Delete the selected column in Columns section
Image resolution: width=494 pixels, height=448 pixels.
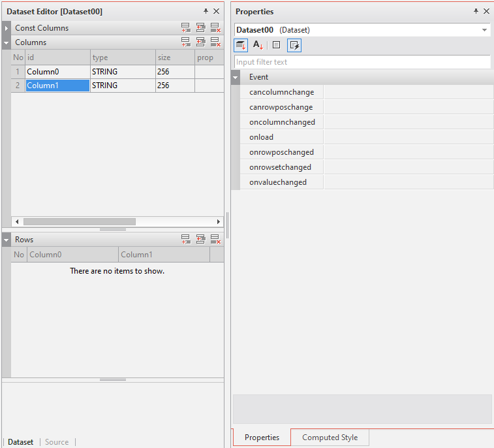[x=215, y=42]
